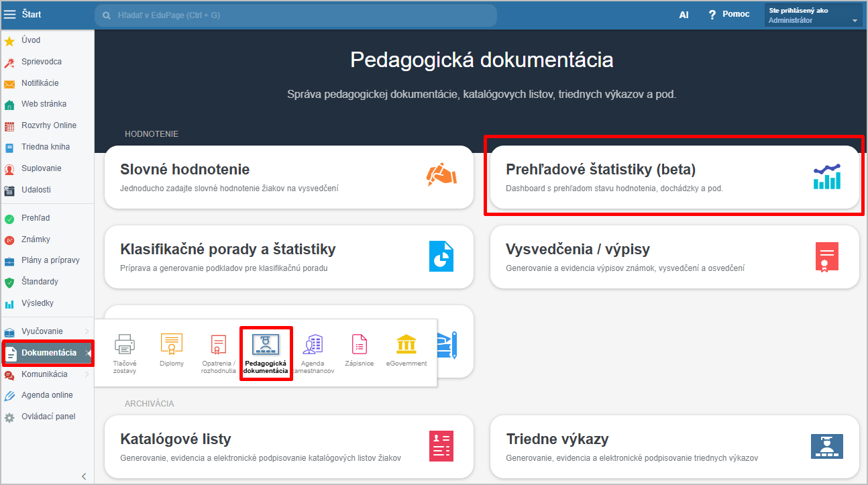Select Triedna kniha in the sidebar
Image resolution: width=868 pixels, height=485 pixels.
(x=45, y=147)
